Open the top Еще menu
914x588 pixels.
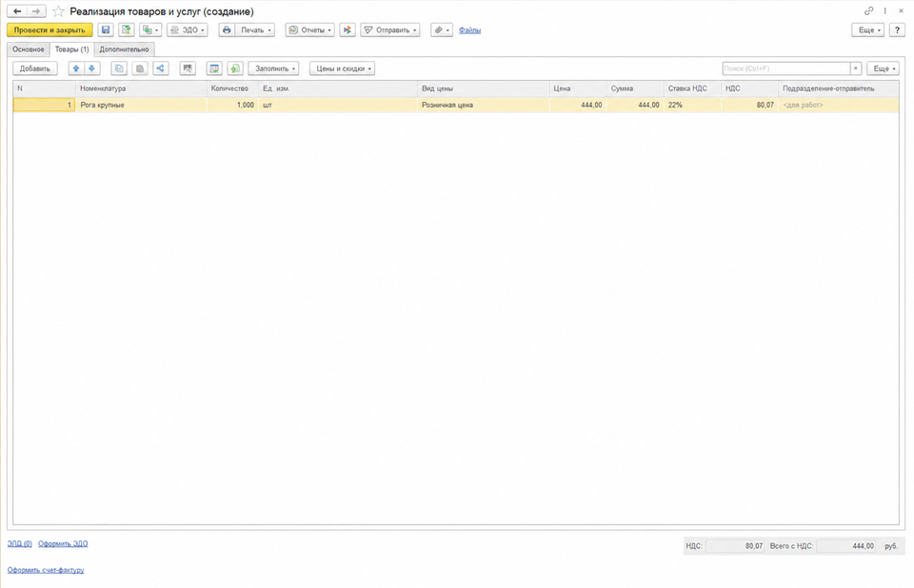(x=868, y=29)
